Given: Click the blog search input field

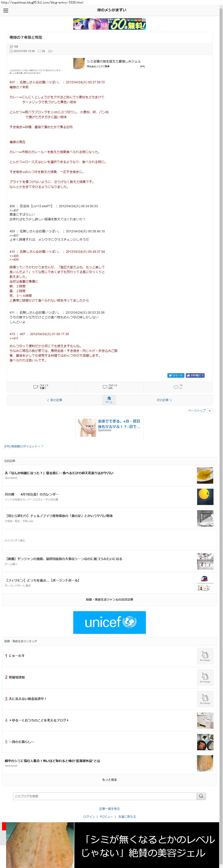Looking at the screenshot, I should coord(105,796).
